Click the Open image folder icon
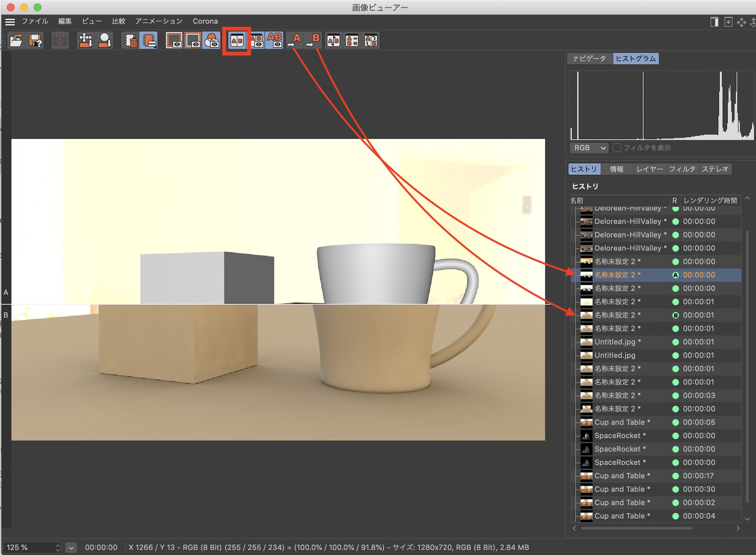Viewport: 756px width, 555px height. point(16,40)
